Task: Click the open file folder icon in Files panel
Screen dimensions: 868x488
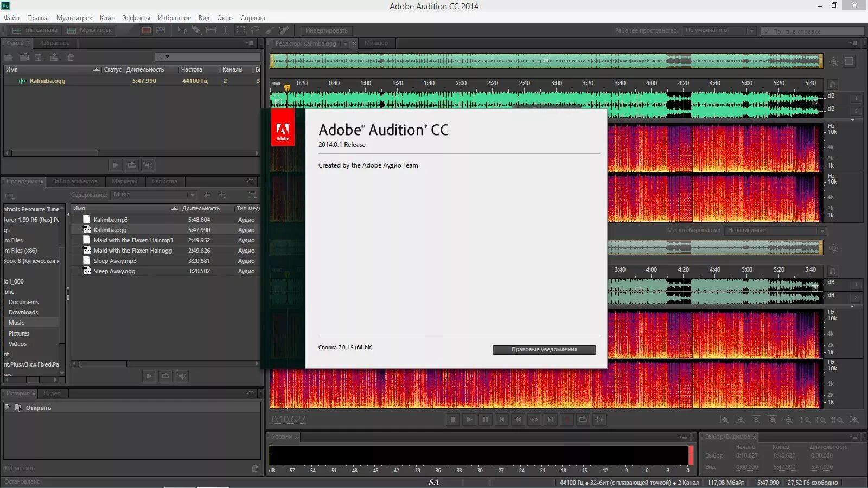Action: [9, 57]
